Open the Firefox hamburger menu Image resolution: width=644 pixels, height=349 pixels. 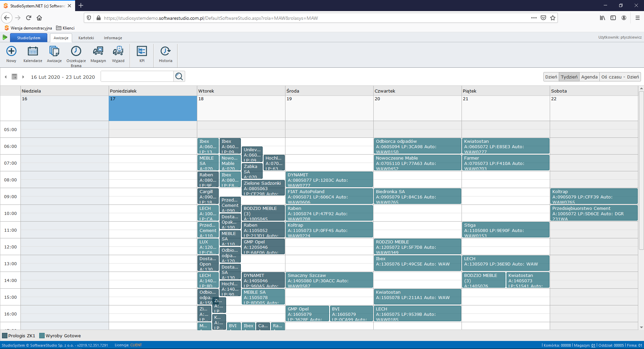point(638,18)
